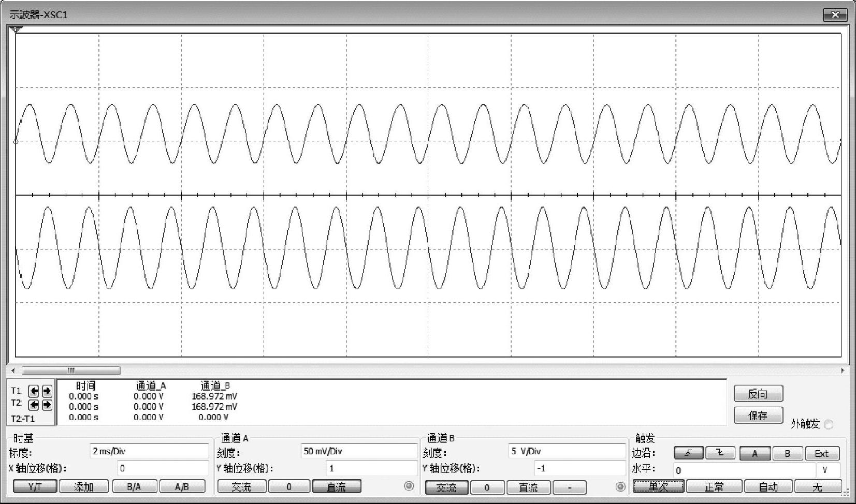Set Channel A coupling to 直流 (DC)

click(337, 487)
